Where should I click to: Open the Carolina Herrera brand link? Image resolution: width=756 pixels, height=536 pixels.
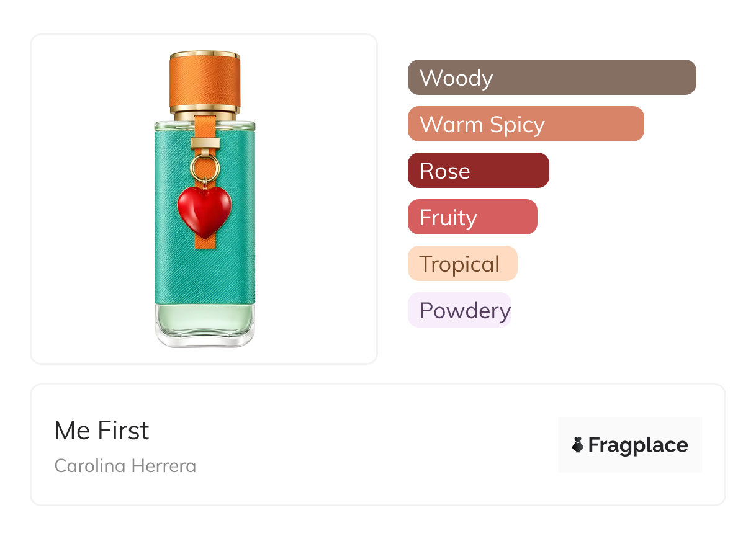[125, 465]
